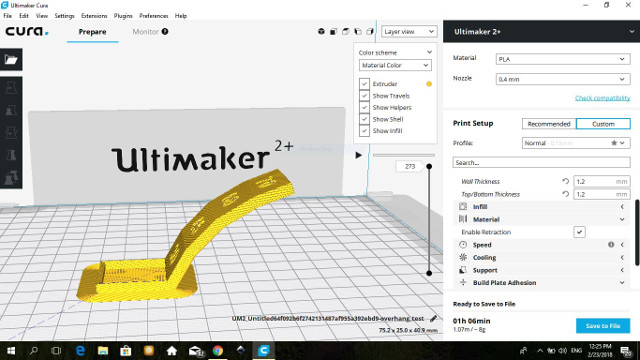
Task: Select Custom print setup
Action: [603, 124]
